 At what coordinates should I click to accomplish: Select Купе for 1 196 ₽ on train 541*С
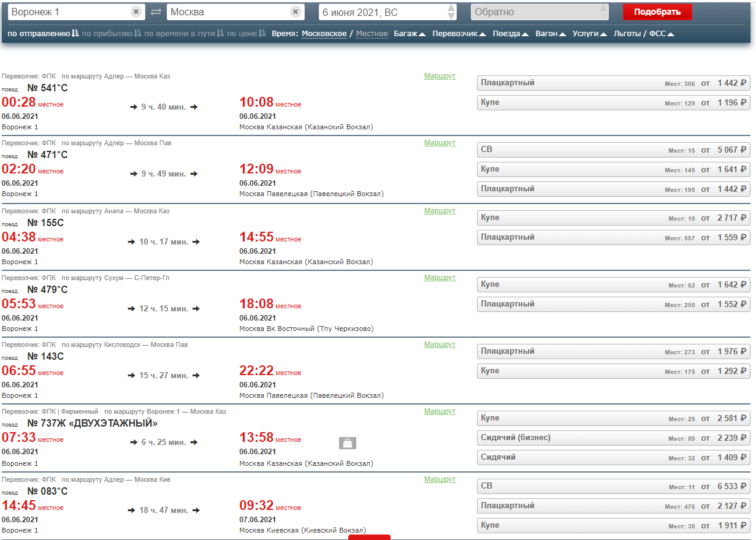tap(613, 102)
